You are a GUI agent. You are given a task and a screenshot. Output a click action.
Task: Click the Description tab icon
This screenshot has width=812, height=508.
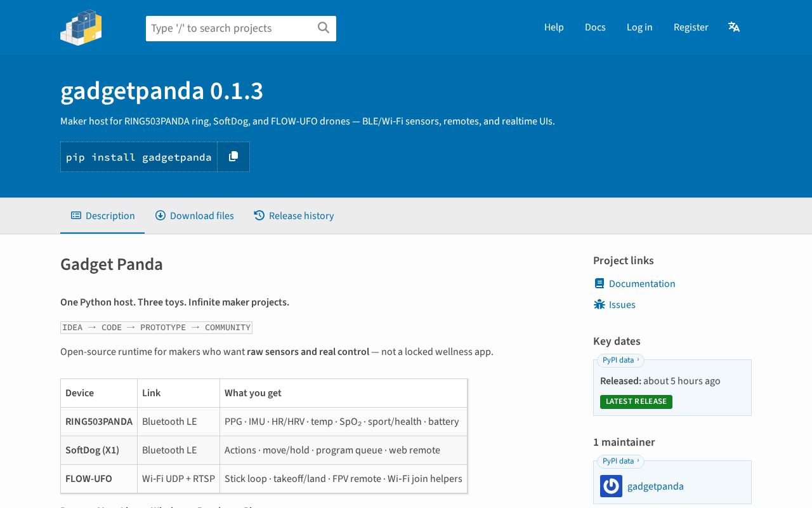coord(76,215)
